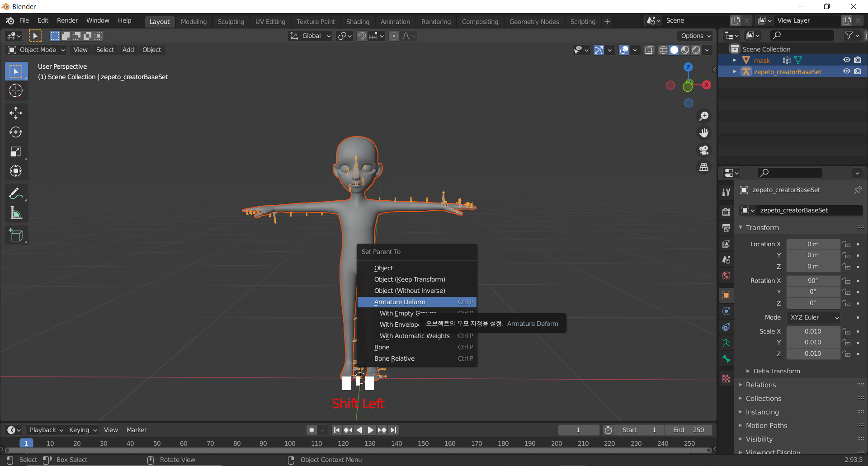Activate the Transform tool
The width and height of the screenshot is (868, 466).
click(16, 171)
